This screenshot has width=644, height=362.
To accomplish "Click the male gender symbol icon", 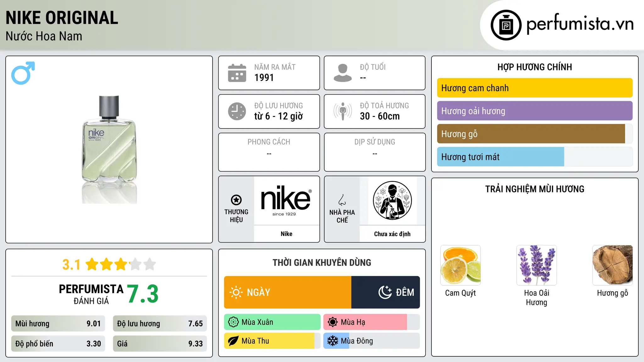I will [x=23, y=73].
